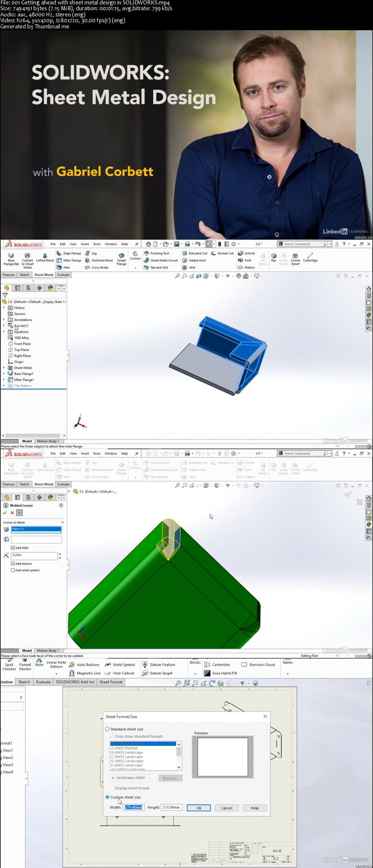373x868 pixels.
Task: Select the Weld Symbol annotation tool
Action: pos(120,665)
